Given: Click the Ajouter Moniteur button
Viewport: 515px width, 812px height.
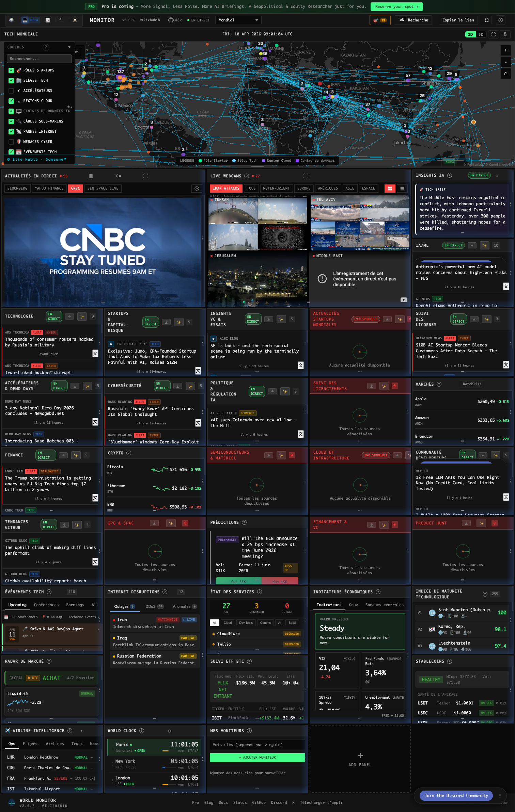Looking at the screenshot, I should pyautogui.click(x=257, y=757).
